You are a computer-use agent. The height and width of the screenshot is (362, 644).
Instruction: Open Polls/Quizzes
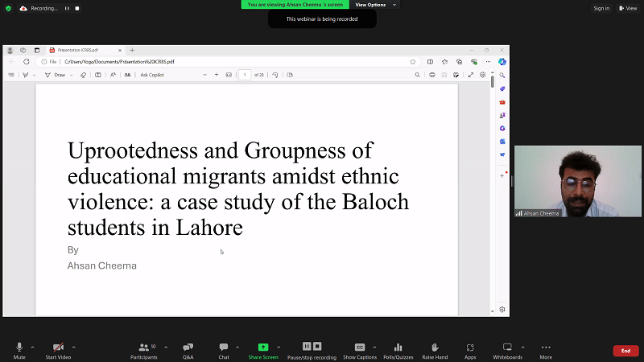pyautogui.click(x=398, y=348)
